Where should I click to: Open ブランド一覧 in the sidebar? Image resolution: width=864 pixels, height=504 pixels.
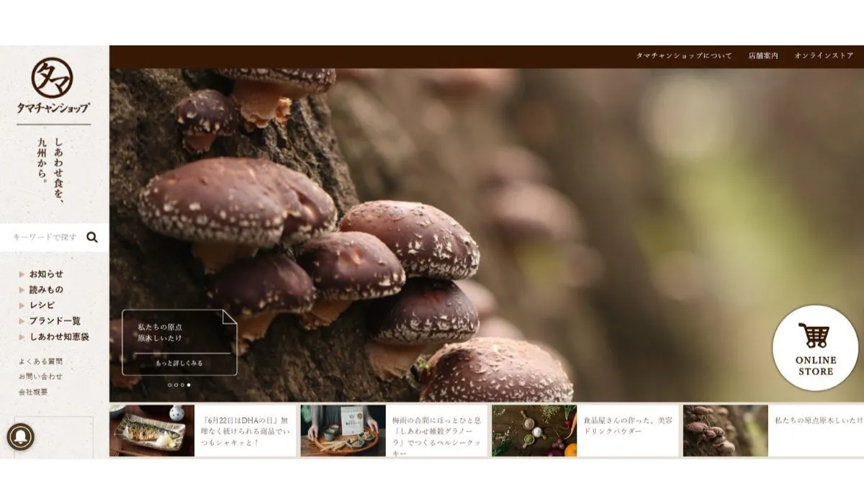click(55, 321)
